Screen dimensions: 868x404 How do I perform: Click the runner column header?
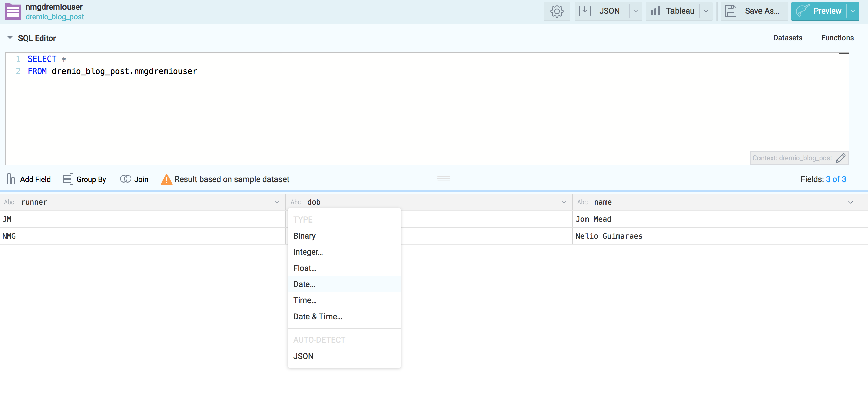pos(142,202)
